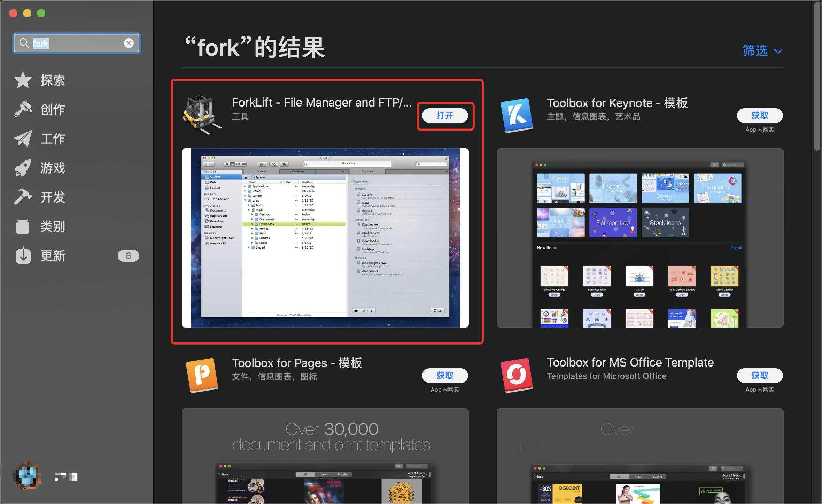Click 打开 button for ForkLift
The image size is (822, 504).
point(445,116)
